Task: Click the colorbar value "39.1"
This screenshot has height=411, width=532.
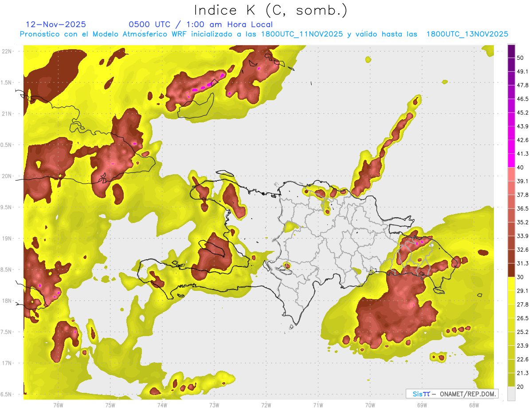Action: [523, 181]
